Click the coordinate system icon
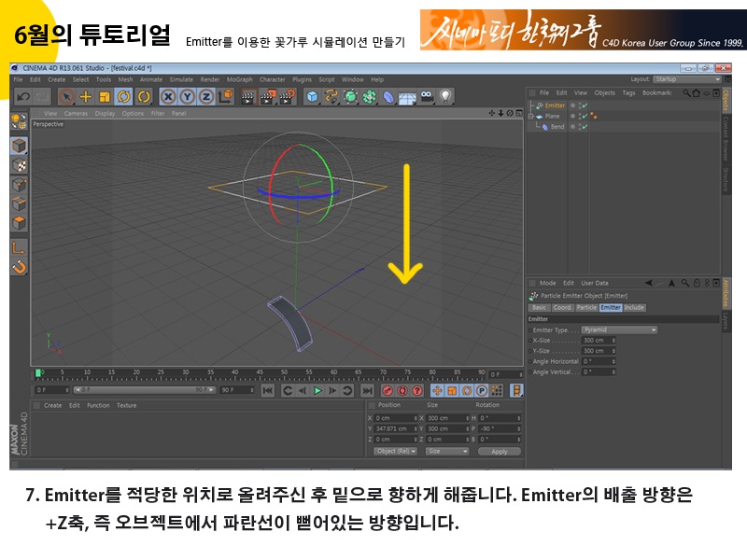This screenshot has height=560, width=747. click(x=226, y=97)
